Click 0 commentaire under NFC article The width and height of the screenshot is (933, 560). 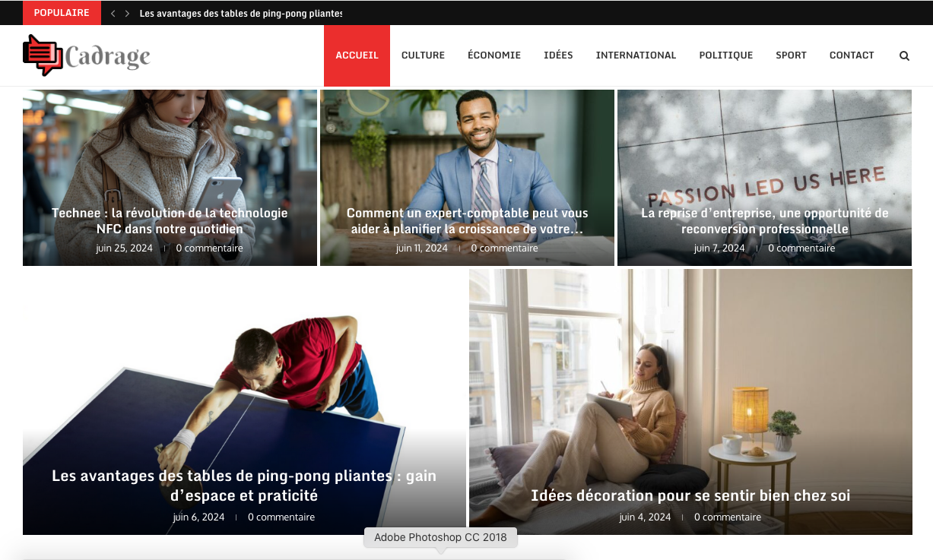tap(210, 248)
